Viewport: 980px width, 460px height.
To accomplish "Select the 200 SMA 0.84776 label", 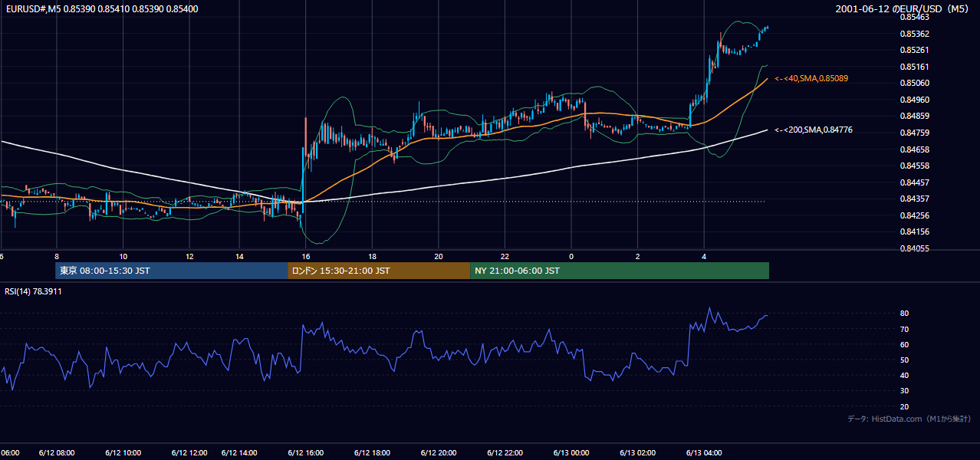I will [814, 130].
